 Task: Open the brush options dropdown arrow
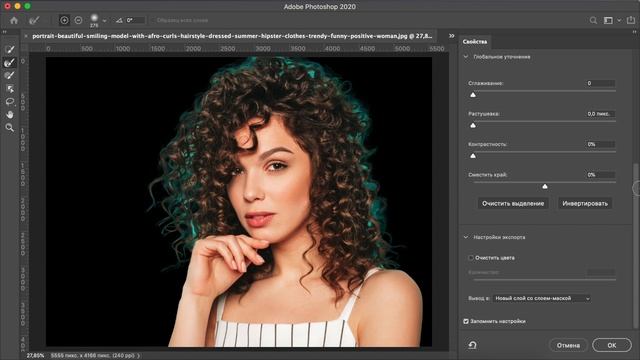pos(104,20)
